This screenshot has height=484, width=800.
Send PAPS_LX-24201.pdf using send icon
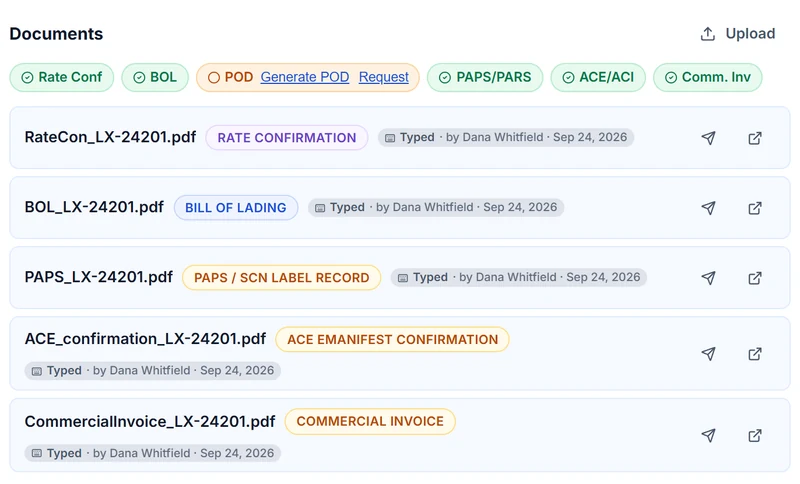708,277
